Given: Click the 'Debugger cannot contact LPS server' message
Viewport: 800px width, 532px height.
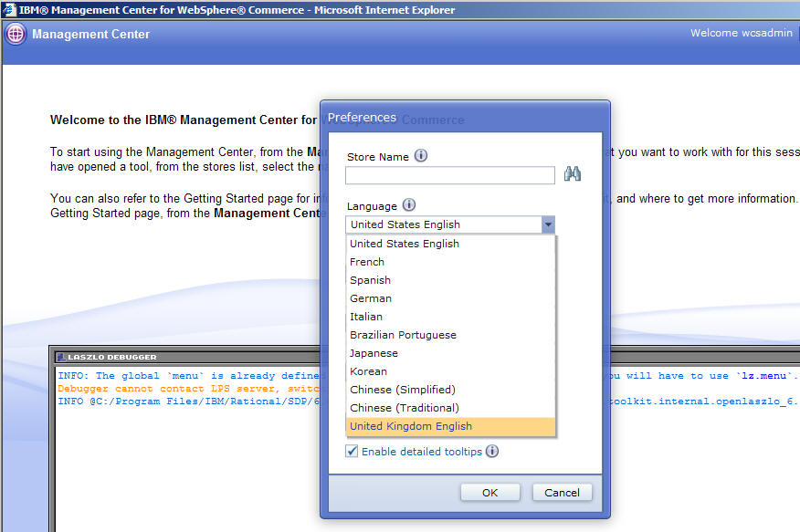Looking at the screenshot, I should [x=189, y=389].
